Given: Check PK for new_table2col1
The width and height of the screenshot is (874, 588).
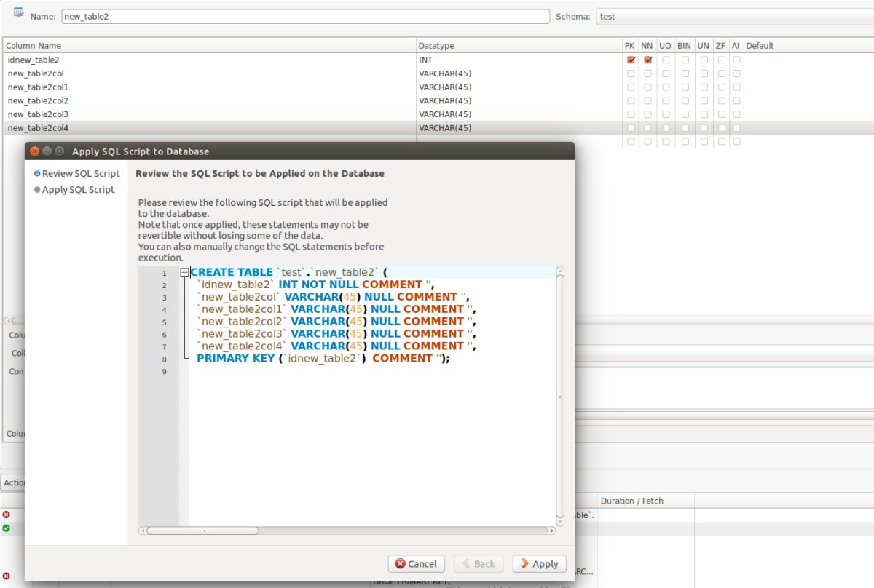Looking at the screenshot, I should [631, 87].
